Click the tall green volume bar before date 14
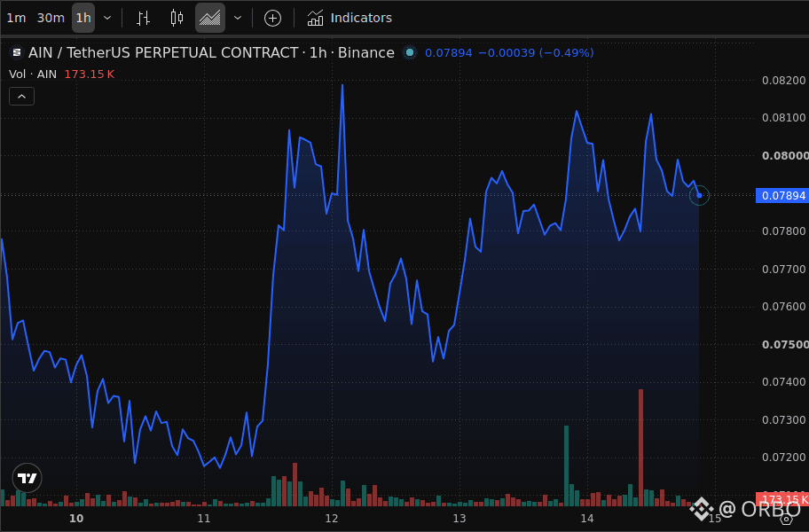 567,466
